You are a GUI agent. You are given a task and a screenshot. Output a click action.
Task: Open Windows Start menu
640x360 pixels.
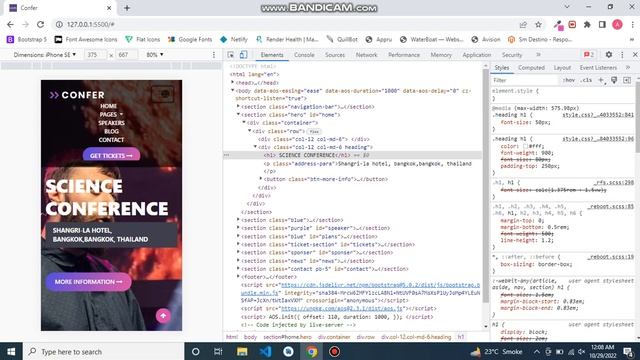click(x=11, y=351)
